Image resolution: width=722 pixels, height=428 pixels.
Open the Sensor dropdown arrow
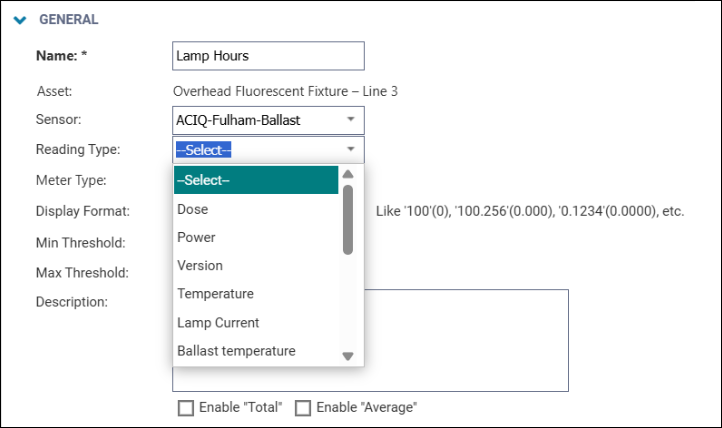click(350, 120)
